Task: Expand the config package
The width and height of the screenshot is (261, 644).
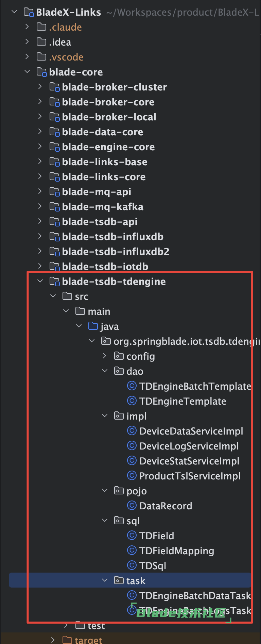Action: (x=105, y=356)
